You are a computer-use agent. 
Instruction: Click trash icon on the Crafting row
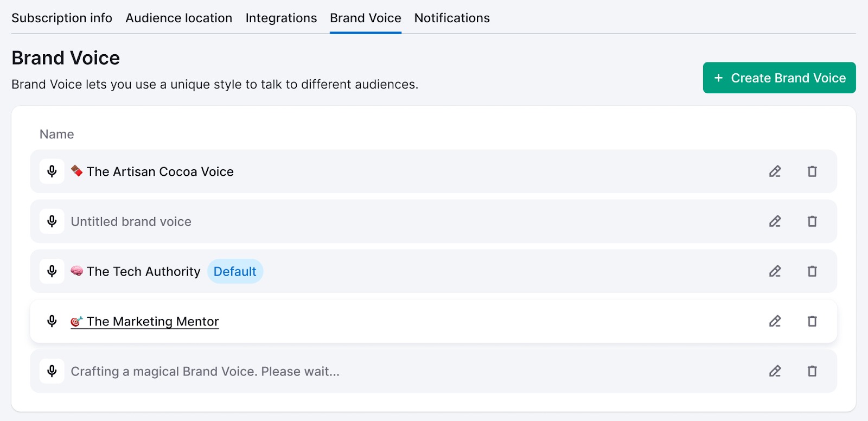(812, 371)
